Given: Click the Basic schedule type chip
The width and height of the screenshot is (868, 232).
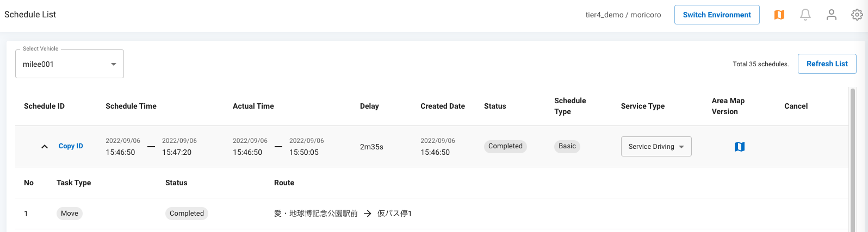Looking at the screenshot, I should pos(567,146).
